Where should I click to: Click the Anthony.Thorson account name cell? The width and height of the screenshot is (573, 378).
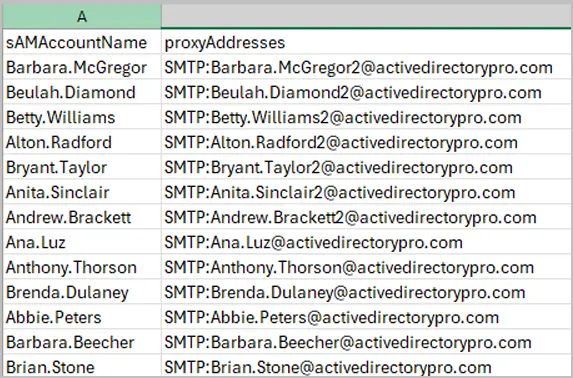click(82, 266)
